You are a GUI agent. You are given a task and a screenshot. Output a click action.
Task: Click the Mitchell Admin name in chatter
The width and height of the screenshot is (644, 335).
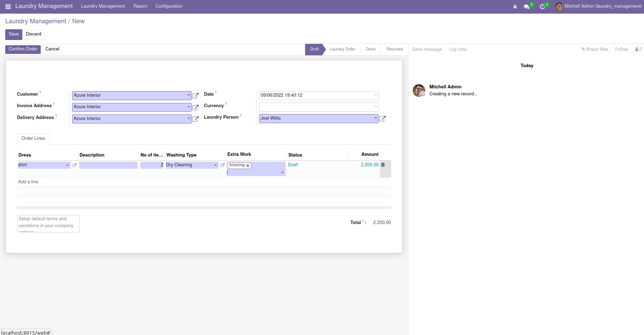coord(445,87)
